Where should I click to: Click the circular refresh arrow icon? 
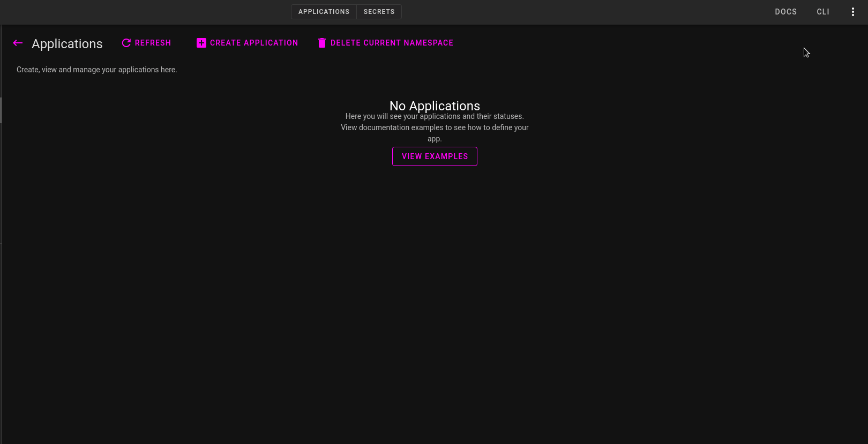pos(126,43)
